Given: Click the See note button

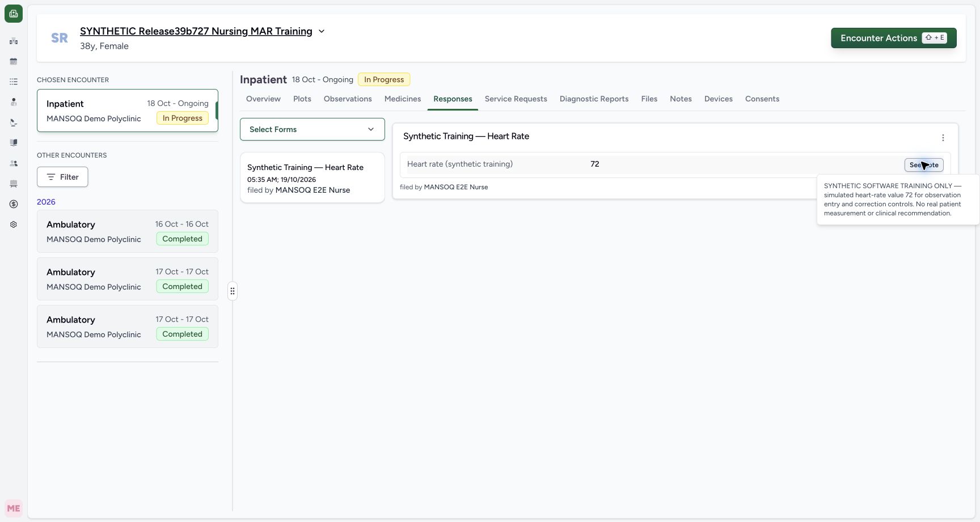Looking at the screenshot, I should [x=924, y=165].
